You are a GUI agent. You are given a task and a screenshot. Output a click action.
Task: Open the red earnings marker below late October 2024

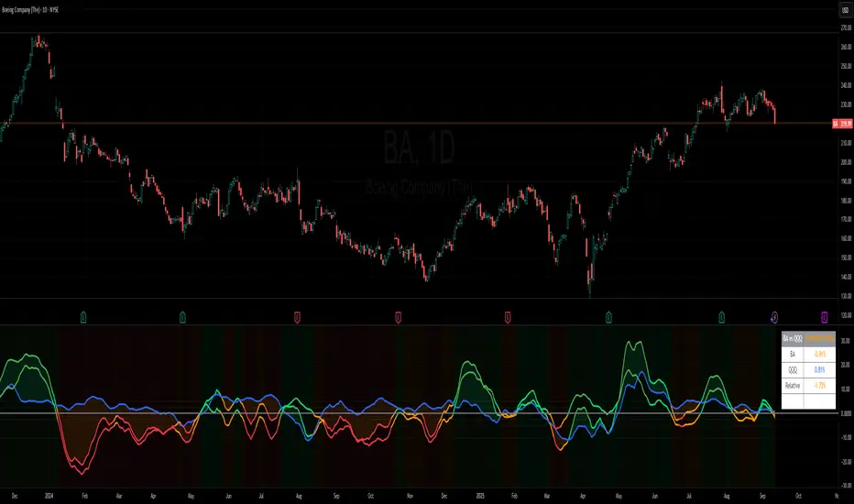[x=398, y=317]
